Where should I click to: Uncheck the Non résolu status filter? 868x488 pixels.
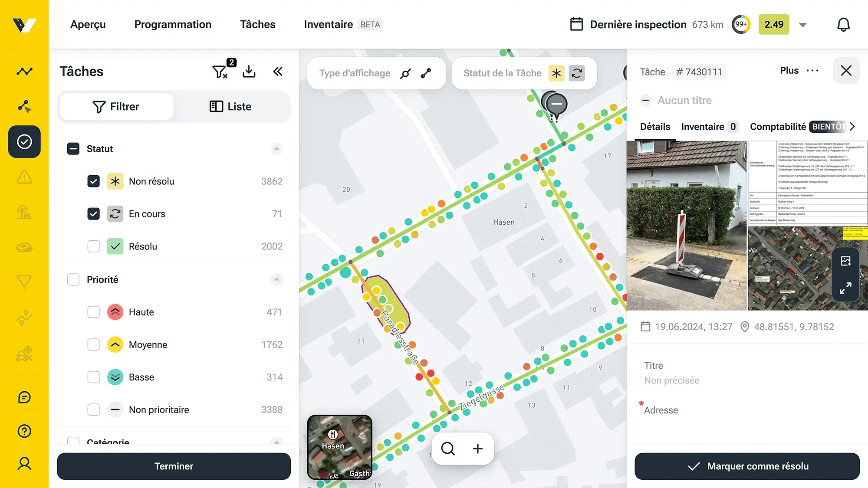pos(93,181)
